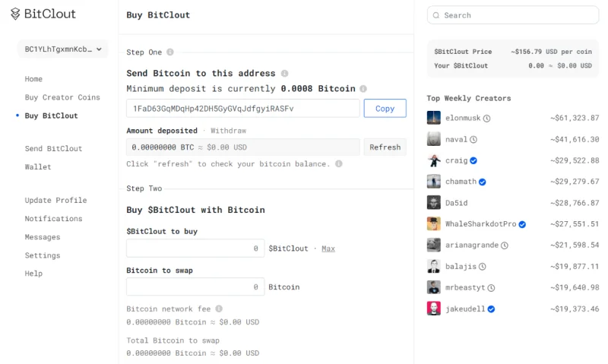
Task: Click the Bitcoin deposit address field
Action: [243, 108]
